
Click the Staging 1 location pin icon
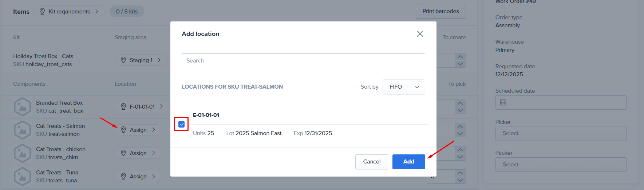[123, 60]
